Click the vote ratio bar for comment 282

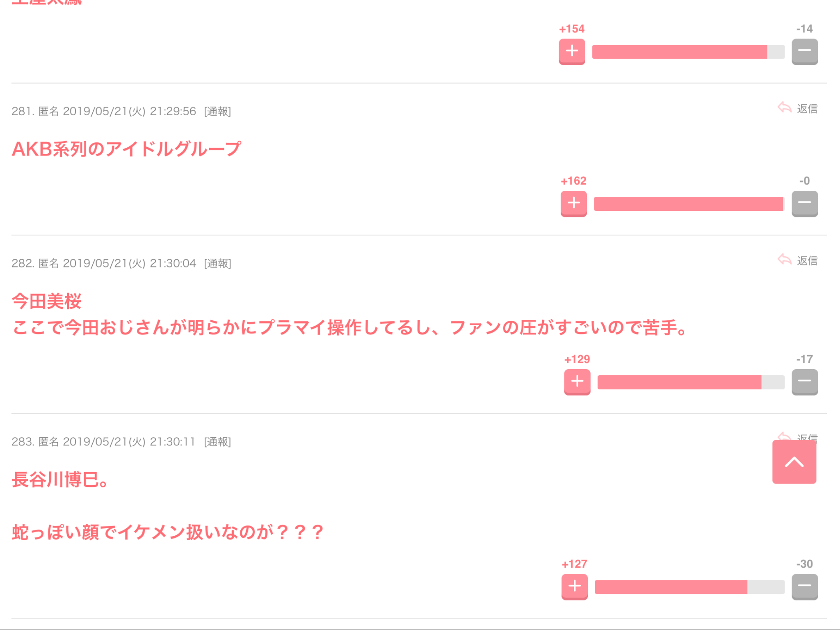click(691, 382)
